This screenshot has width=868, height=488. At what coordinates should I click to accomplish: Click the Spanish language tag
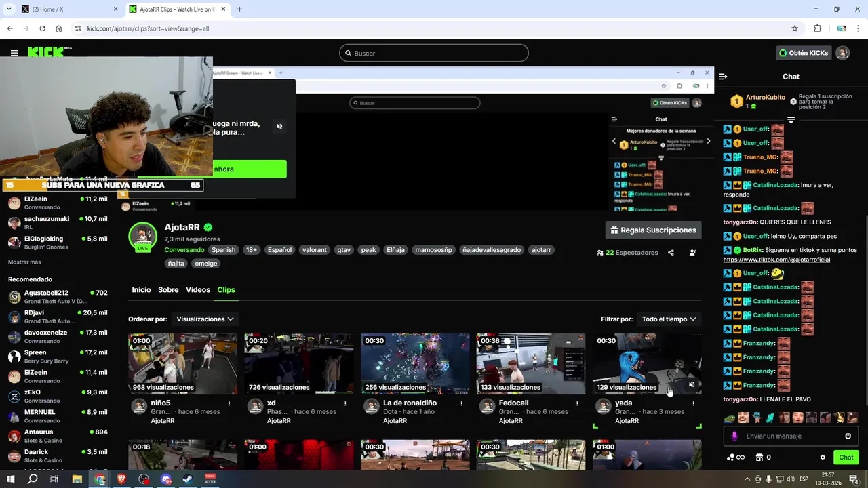click(x=223, y=250)
